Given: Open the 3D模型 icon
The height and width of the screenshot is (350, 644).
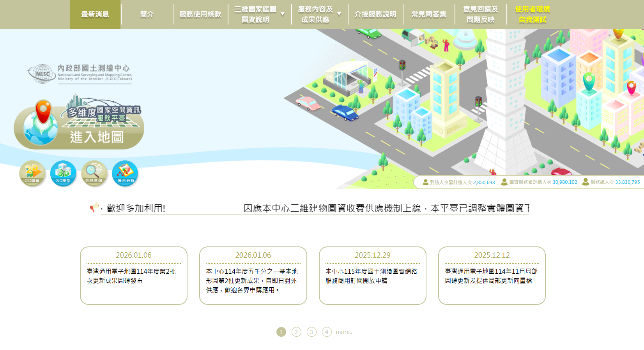Looking at the screenshot, I should tap(63, 173).
